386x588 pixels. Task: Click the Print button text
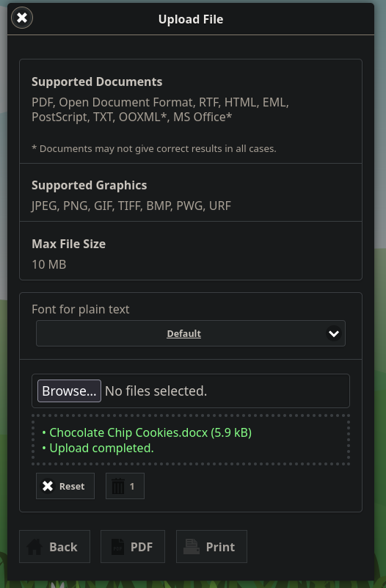point(220,547)
